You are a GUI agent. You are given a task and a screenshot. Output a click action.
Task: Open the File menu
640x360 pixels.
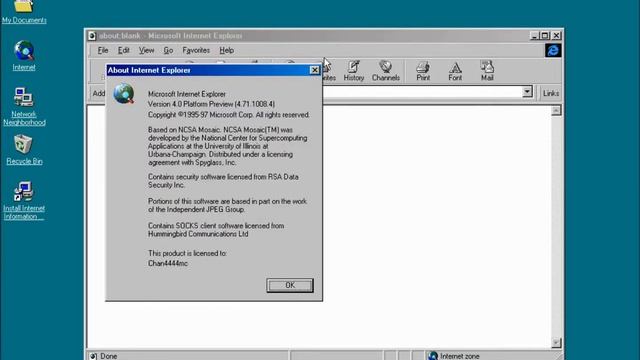pos(102,50)
